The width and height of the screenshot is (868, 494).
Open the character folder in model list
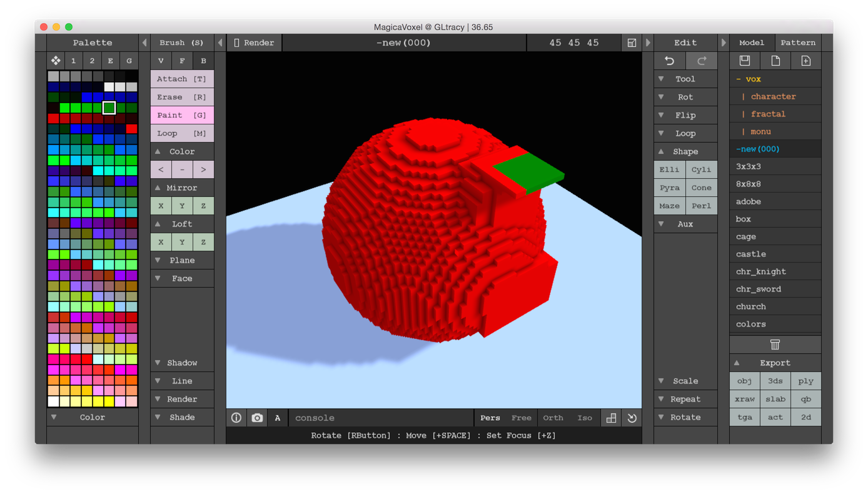775,96
